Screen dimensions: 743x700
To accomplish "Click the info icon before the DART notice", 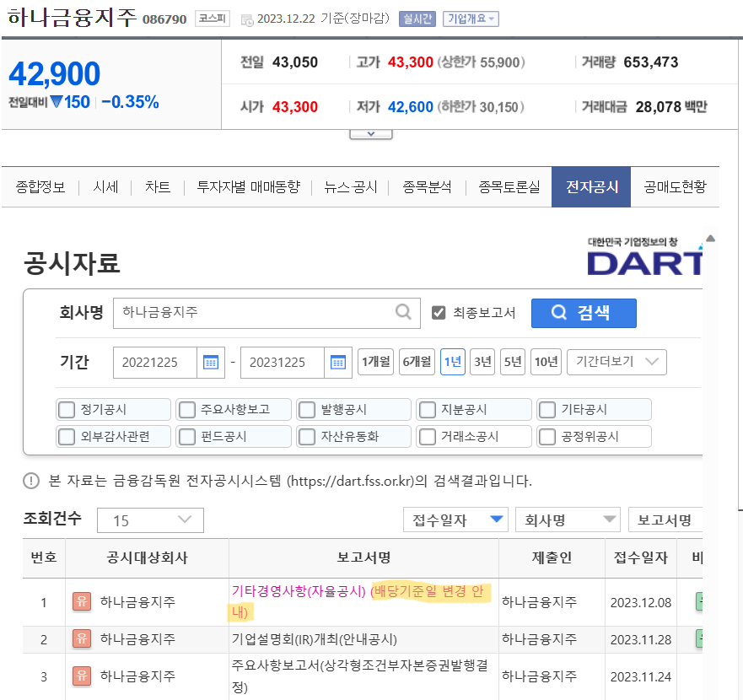I will tap(31, 481).
